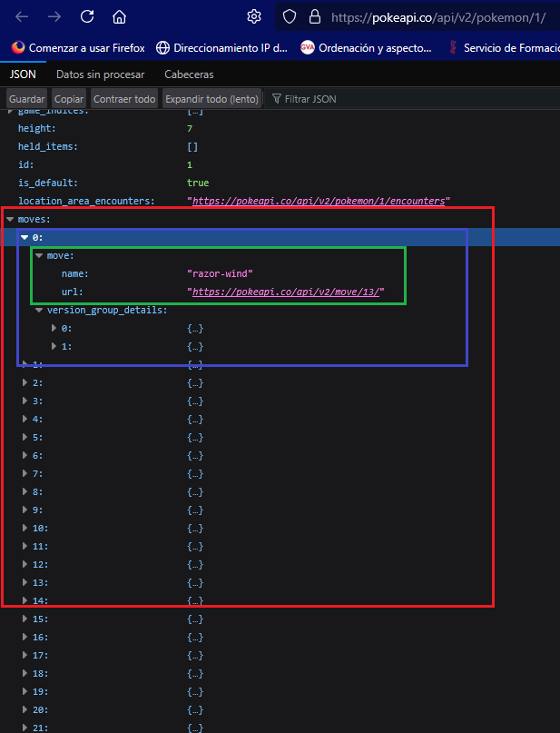Click the filter funnel icon

(x=277, y=99)
